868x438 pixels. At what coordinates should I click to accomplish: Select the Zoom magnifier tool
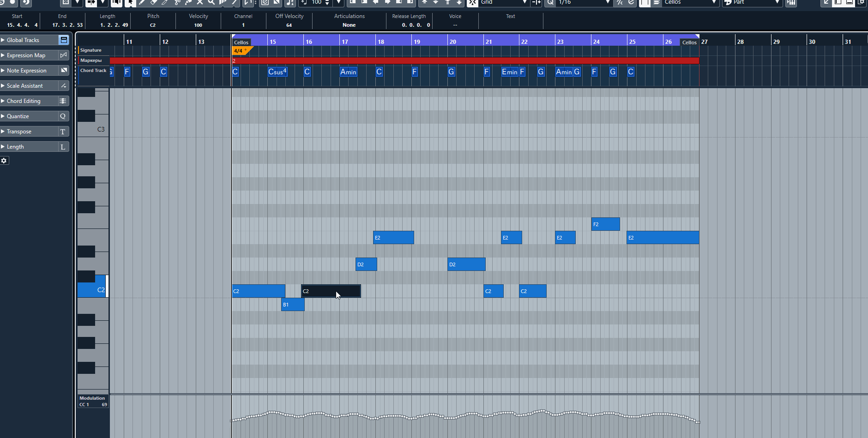point(211,2)
